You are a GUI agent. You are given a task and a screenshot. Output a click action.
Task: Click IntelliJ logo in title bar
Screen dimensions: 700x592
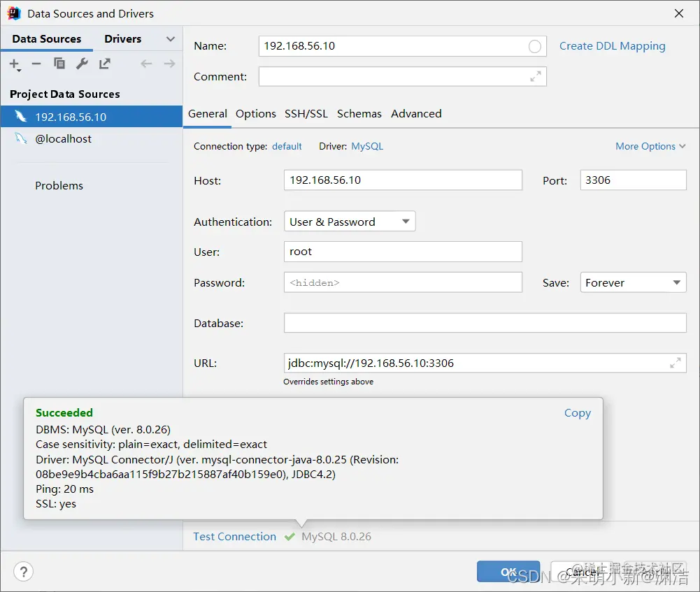click(x=14, y=13)
